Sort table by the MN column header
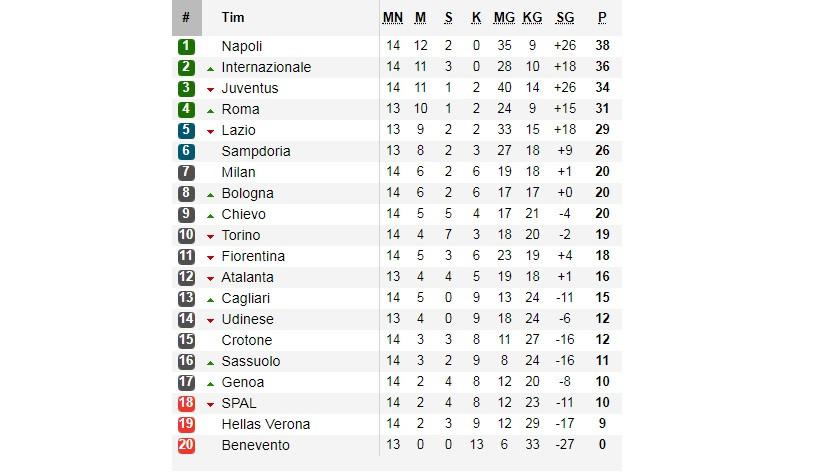The image size is (816, 472). [393, 17]
